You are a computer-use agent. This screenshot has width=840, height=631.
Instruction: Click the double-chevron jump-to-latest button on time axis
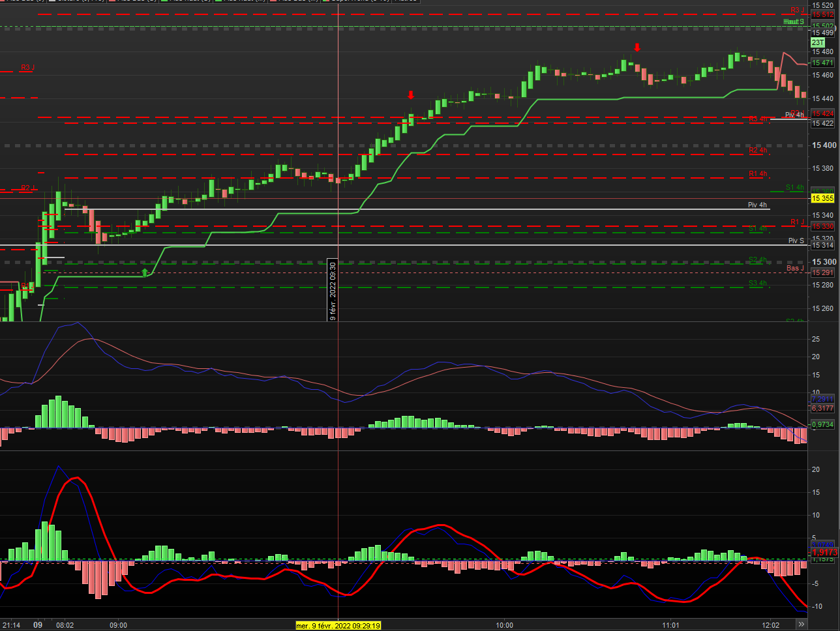click(x=802, y=624)
